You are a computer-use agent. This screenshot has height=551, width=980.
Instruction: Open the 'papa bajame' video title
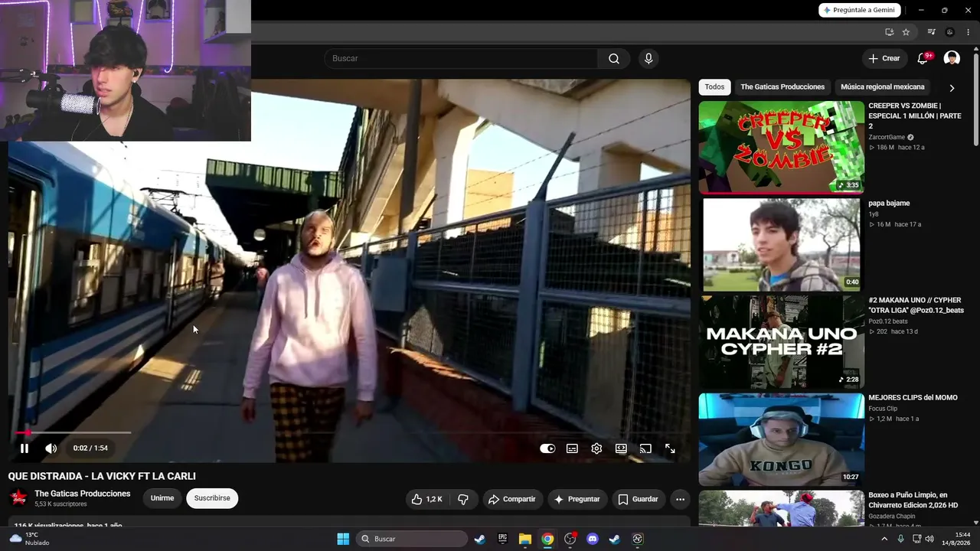click(889, 204)
